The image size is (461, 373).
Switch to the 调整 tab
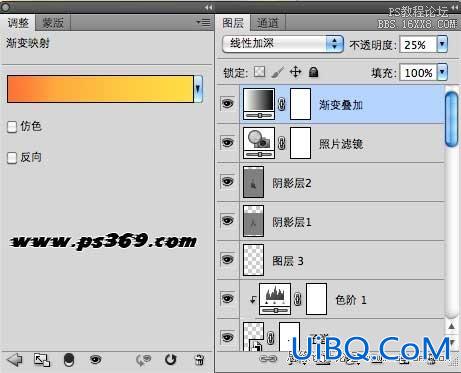click(18, 23)
